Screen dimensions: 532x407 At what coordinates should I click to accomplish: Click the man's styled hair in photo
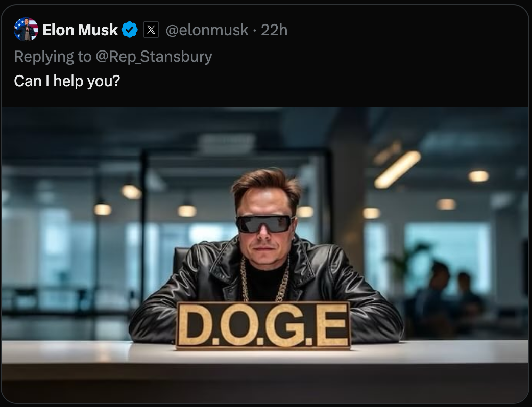point(267,186)
